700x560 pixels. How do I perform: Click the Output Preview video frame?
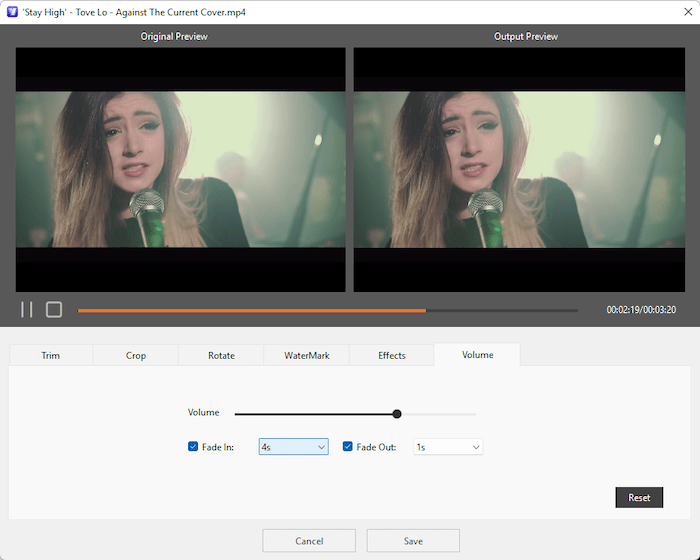tap(519, 170)
